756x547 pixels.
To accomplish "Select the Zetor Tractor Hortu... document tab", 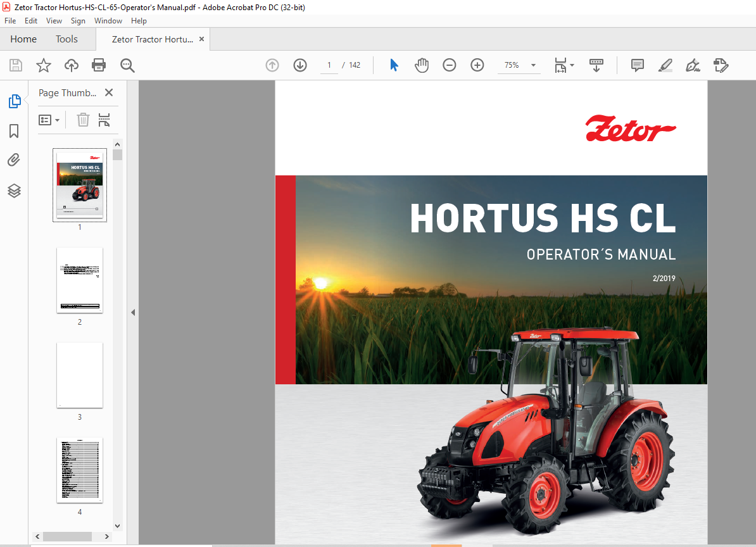I will (x=153, y=39).
